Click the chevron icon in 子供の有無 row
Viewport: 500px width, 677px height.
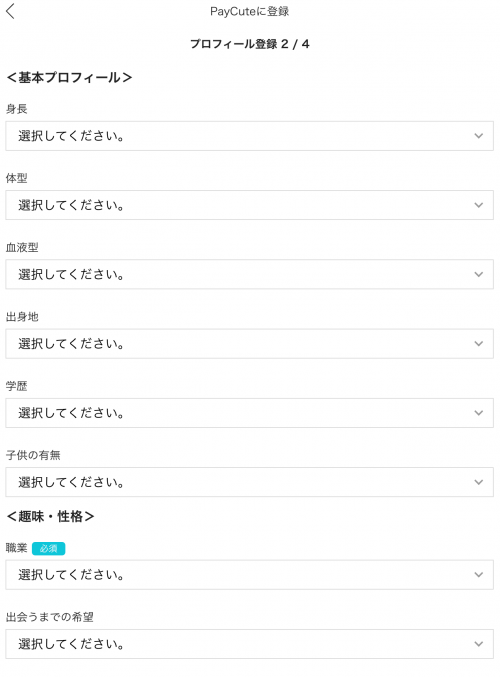(x=478, y=482)
